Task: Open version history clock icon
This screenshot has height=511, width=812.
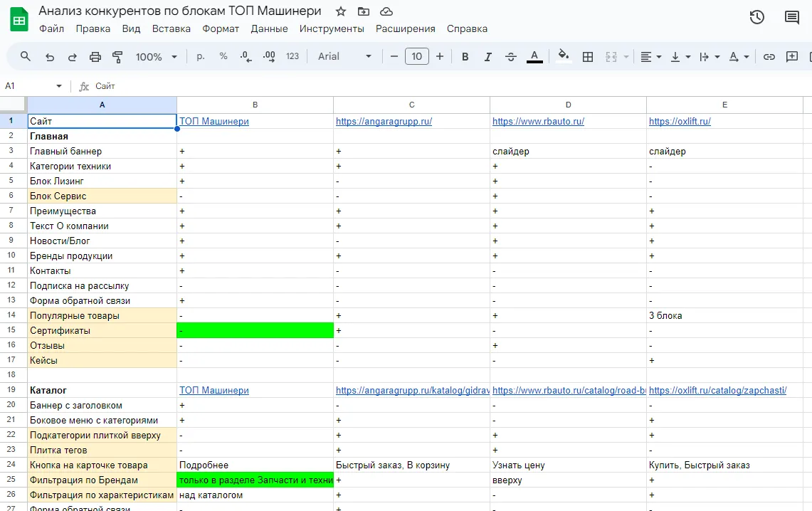Action: [x=757, y=17]
